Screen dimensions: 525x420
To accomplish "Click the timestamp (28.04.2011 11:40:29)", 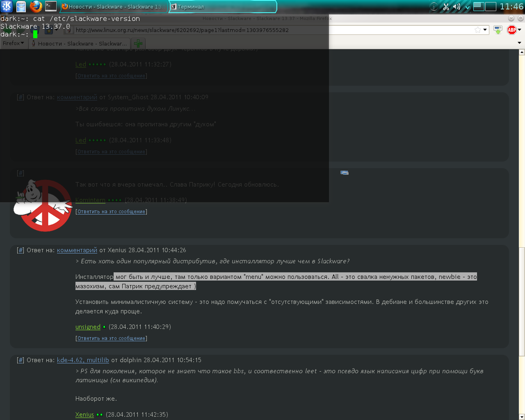I will [x=140, y=327].
